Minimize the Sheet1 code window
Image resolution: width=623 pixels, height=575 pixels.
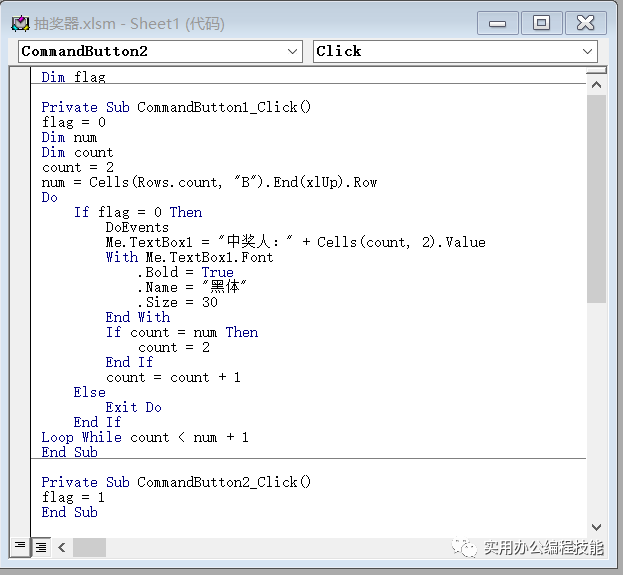pyautogui.click(x=497, y=23)
